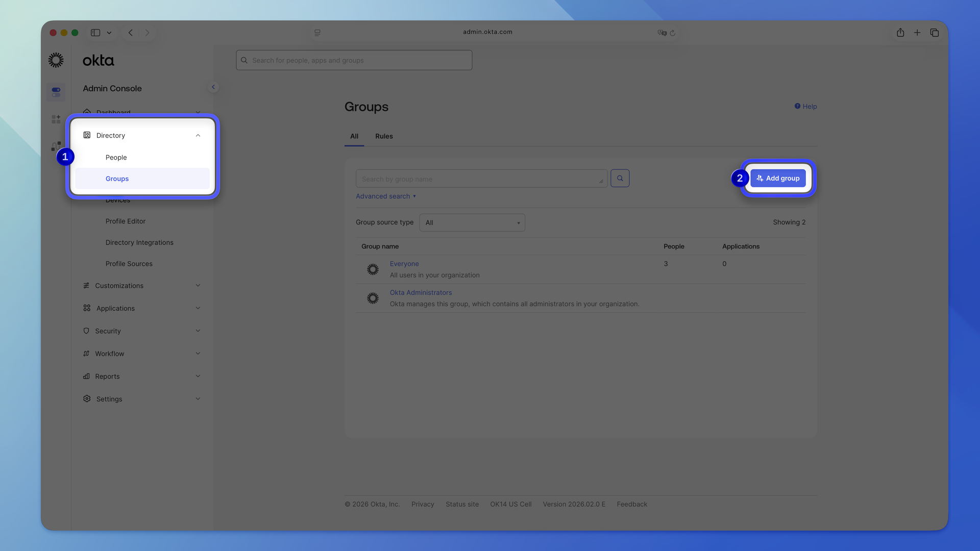Click the Directory section icon
Screen dimensions: 980x551
(87, 135)
